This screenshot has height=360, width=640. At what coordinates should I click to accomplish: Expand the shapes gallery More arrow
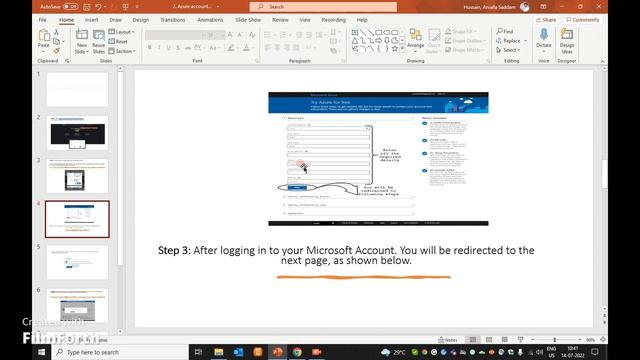point(402,49)
